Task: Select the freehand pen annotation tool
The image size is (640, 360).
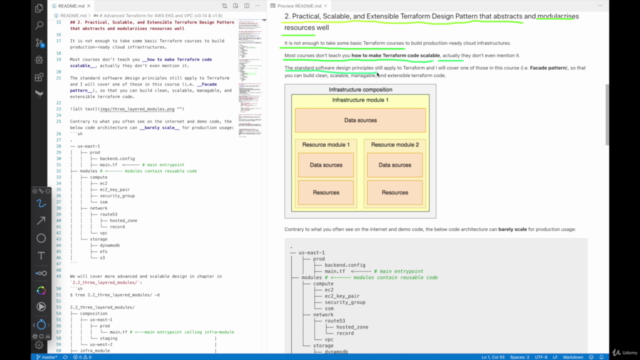Action: pos(41,203)
